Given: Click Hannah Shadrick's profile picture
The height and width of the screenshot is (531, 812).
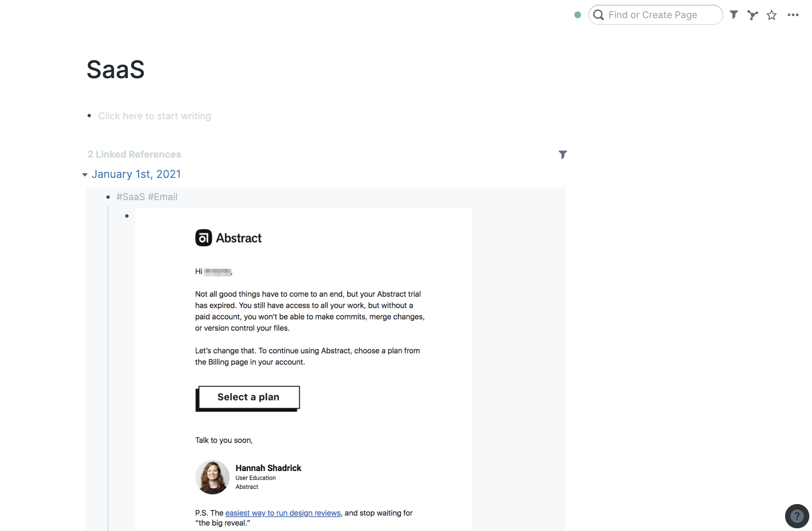Looking at the screenshot, I should pyautogui.click(x=212, y=477).
